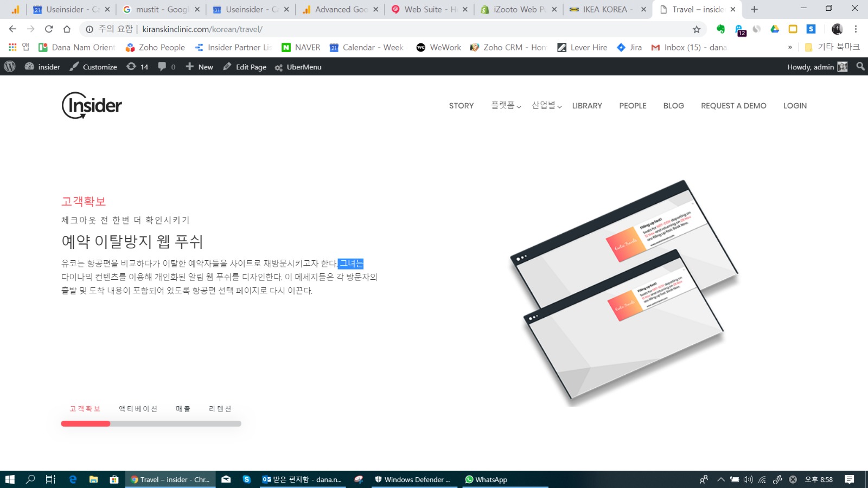Click the red tab progress bar
This screenshot has width=868, height=488.
click(x=86, y=423)
